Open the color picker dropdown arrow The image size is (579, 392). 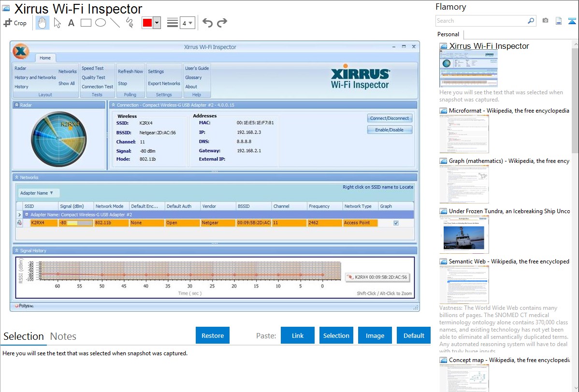(157, 23)
